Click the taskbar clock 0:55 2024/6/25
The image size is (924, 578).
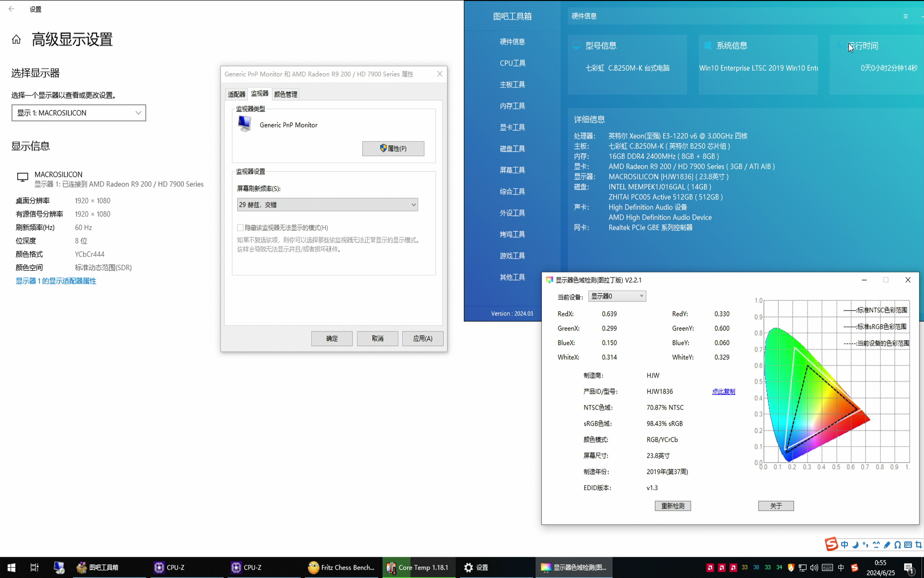(x=880, y=568)
